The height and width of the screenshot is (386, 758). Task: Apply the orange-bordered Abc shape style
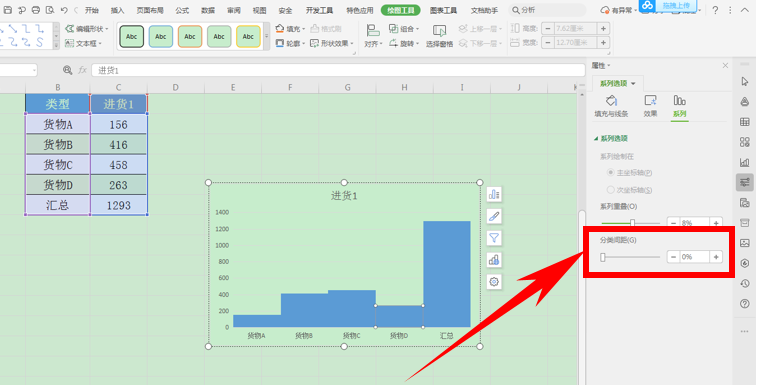tap(190, 37)
